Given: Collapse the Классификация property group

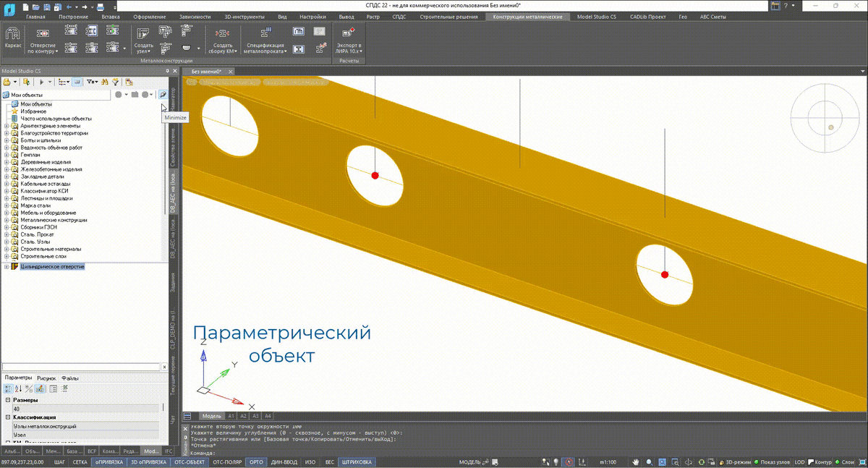Looking at the screenshot, I should [7, 417].
